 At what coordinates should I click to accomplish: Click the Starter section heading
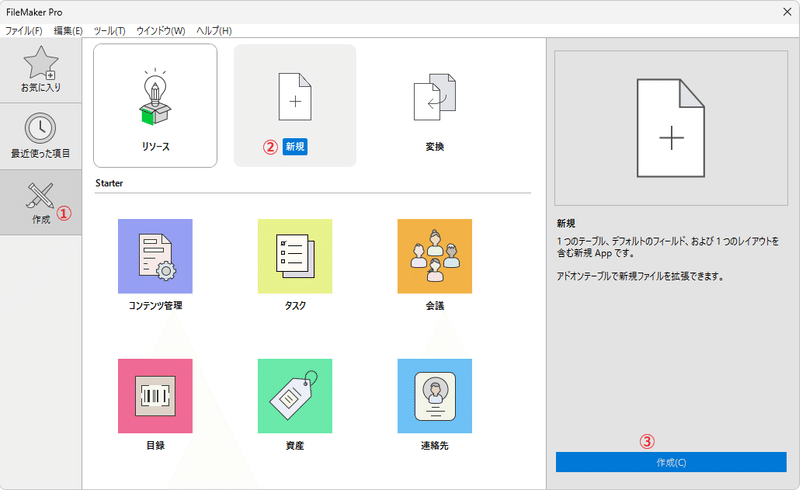coord(109,183)
